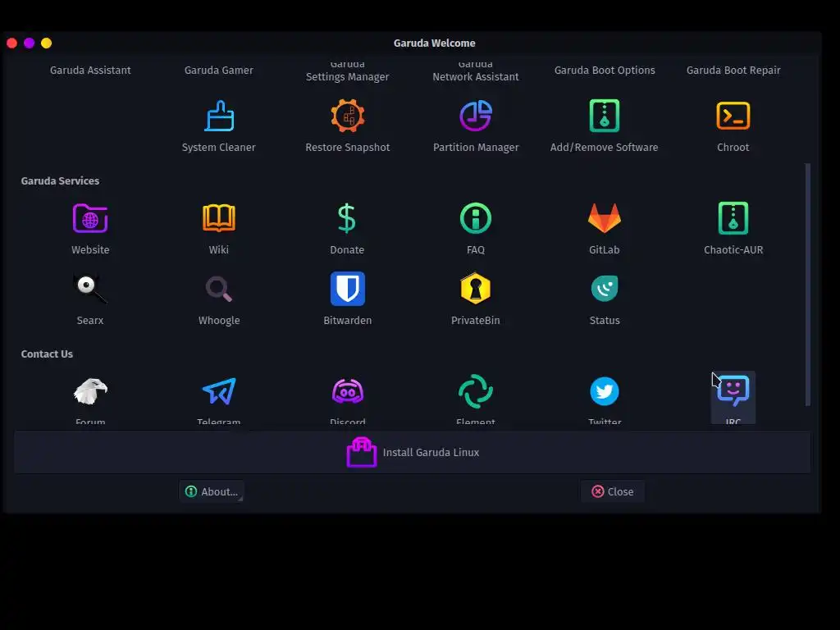
Task: Open the Bitwarden shield icon
Action: [347, 289]
